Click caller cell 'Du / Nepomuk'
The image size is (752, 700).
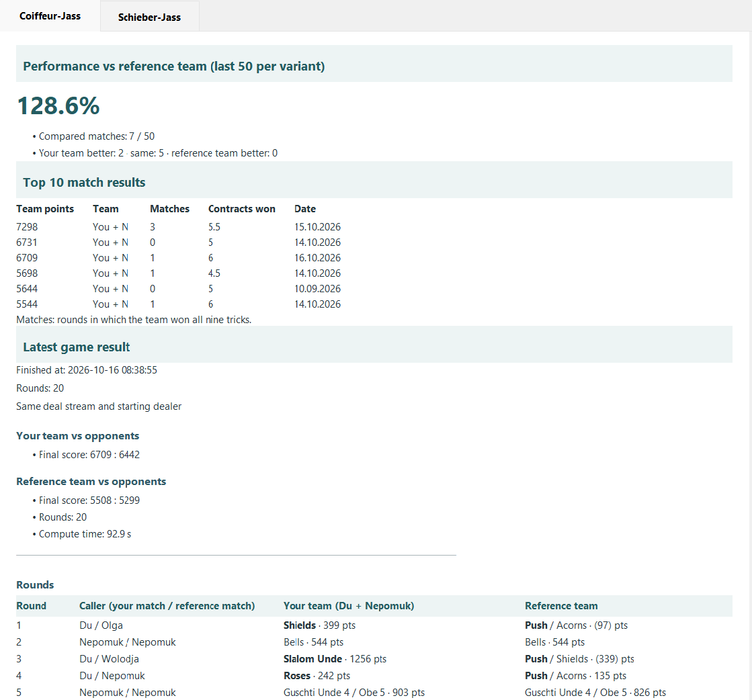coord(112,676)
